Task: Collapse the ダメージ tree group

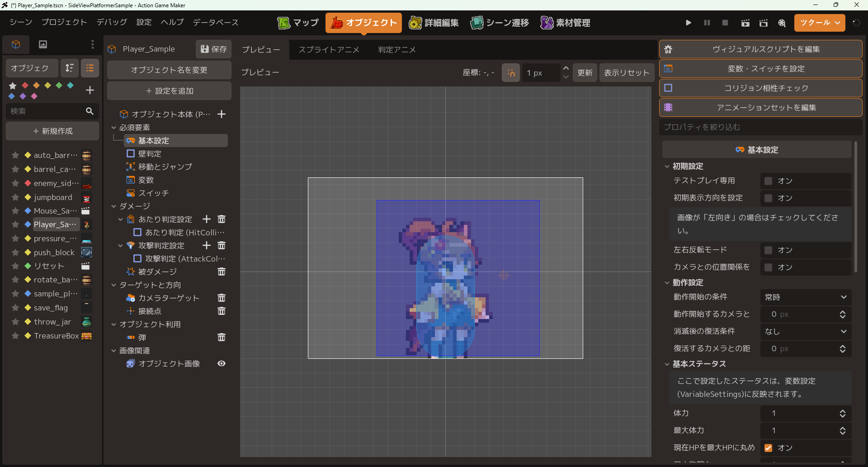Action: 114,206
